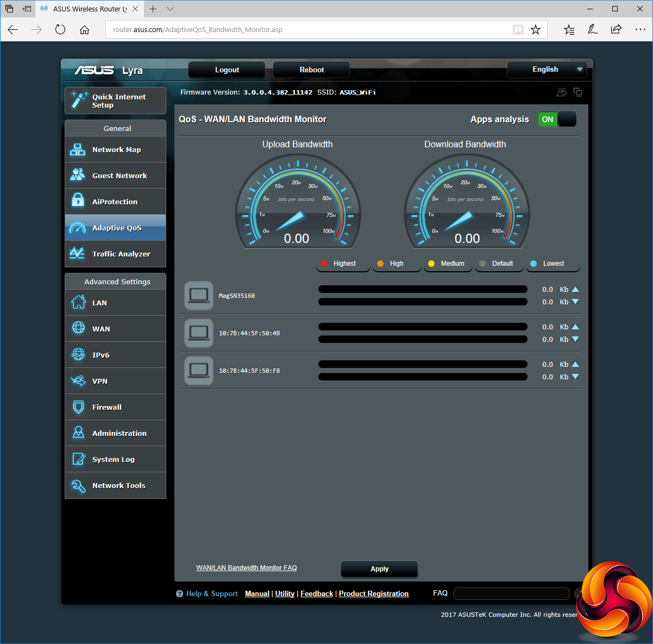
Task: Open a new browser tab
Action: click(x=153, y=9)
